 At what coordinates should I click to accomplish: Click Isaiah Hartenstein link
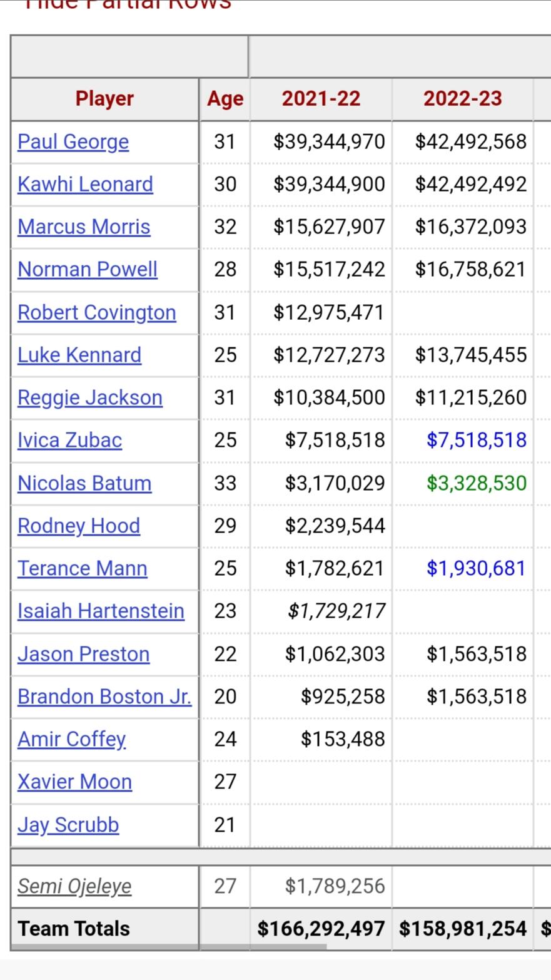click(101, 611)
